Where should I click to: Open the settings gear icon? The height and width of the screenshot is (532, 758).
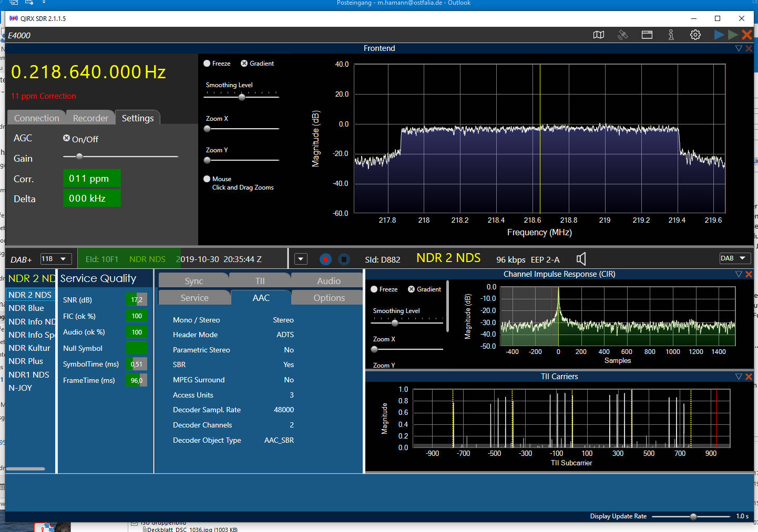tap(695, 35)
